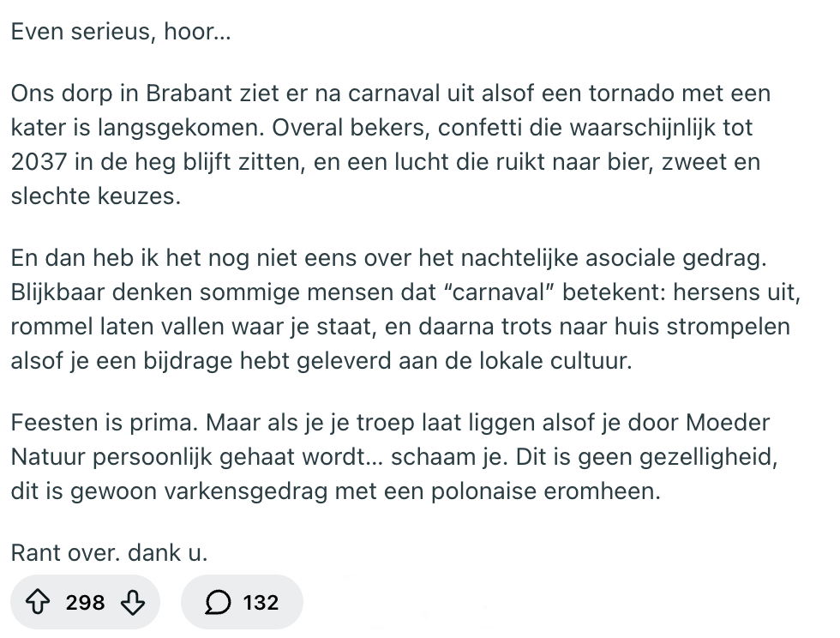Click the 298 vote score

[85, 603]
